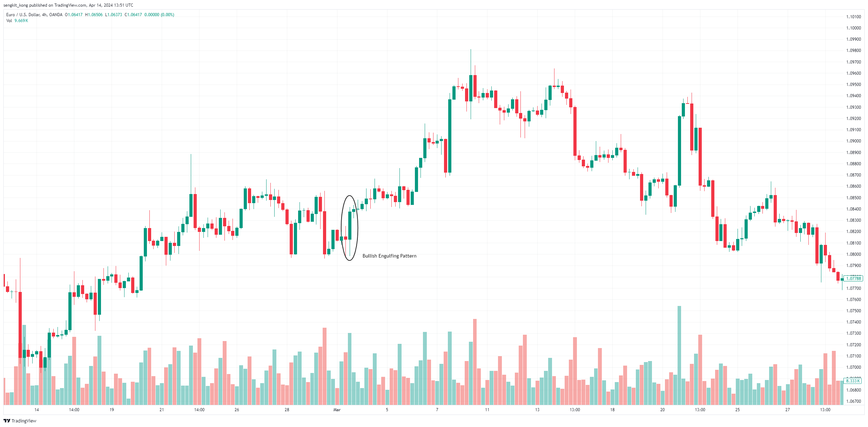
Task: Click the tallest green volume bar
Action: (x=679, y=355)
